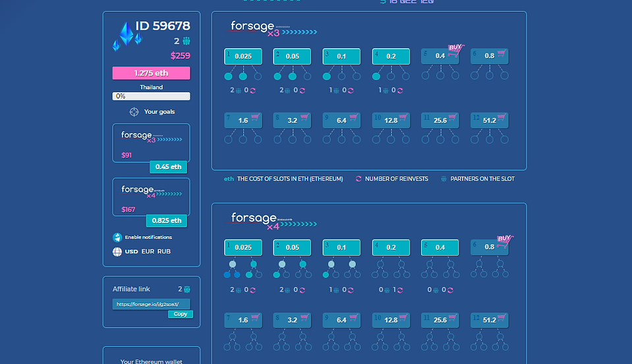
Task: Click the cart icon on x3 slot 3.2
Action: [304, 117]
